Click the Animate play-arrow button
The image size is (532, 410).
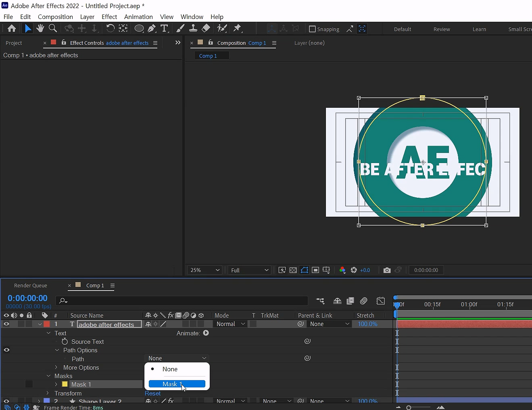(x=206, y=333)
